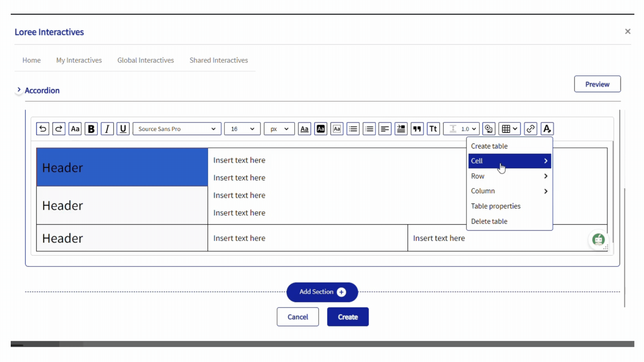The image size is (644, 362).
Task: Click the indent icon
Action: pos(401,129)
